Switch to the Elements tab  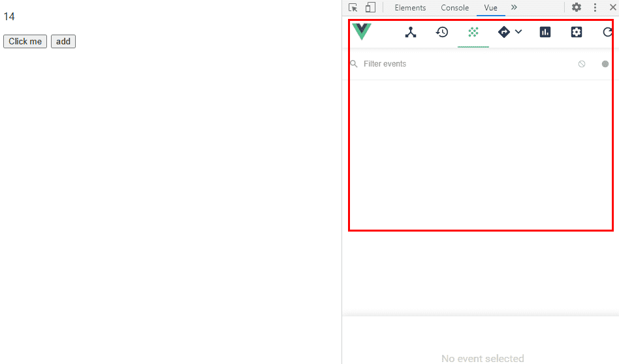pos(410,8)
